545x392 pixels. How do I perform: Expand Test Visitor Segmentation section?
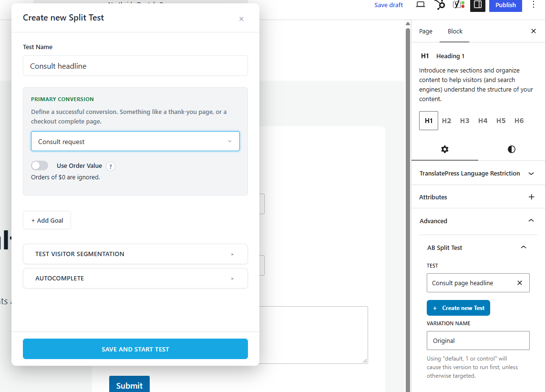tap(135, 254)
